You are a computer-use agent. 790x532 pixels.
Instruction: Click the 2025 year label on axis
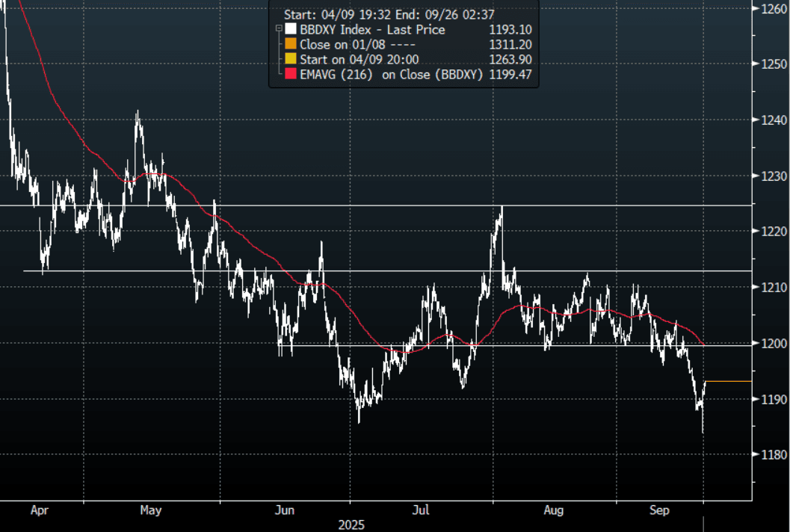tap(351, 525)
